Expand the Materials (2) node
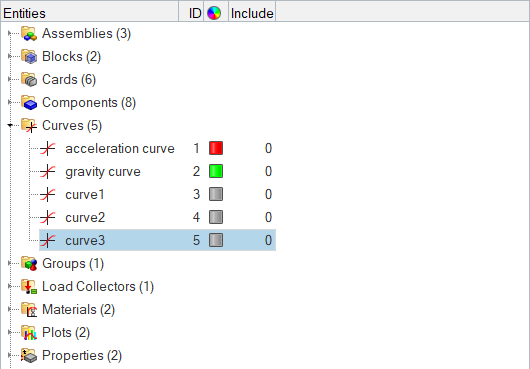This screenshot has width=530, height=369. click(x=10, y=309)
